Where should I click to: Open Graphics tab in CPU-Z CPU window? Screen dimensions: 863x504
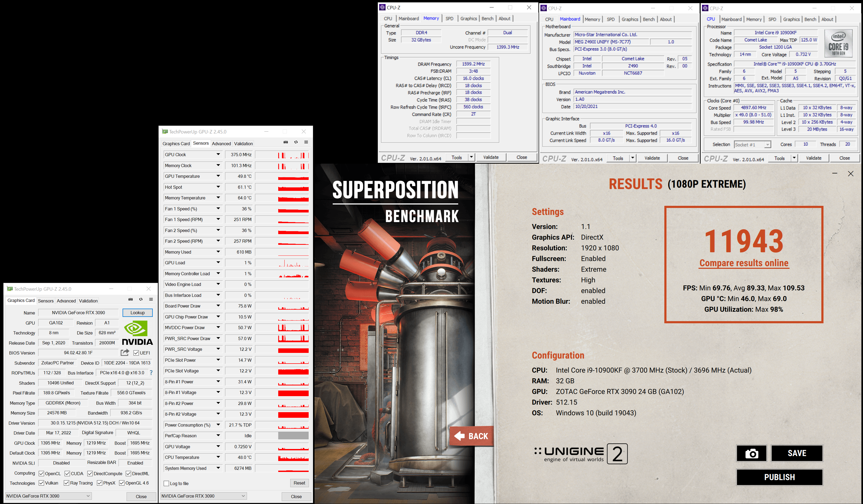click(791, 19)
